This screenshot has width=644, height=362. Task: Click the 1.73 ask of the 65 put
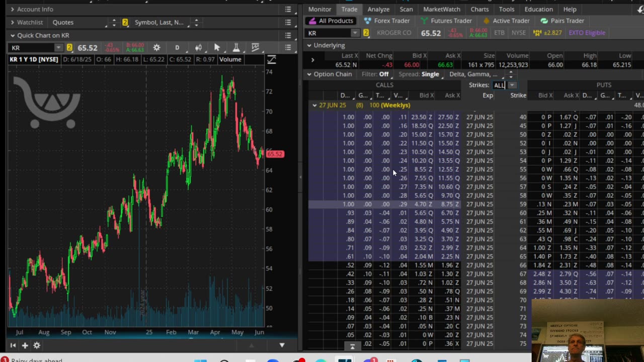point(565,256)
